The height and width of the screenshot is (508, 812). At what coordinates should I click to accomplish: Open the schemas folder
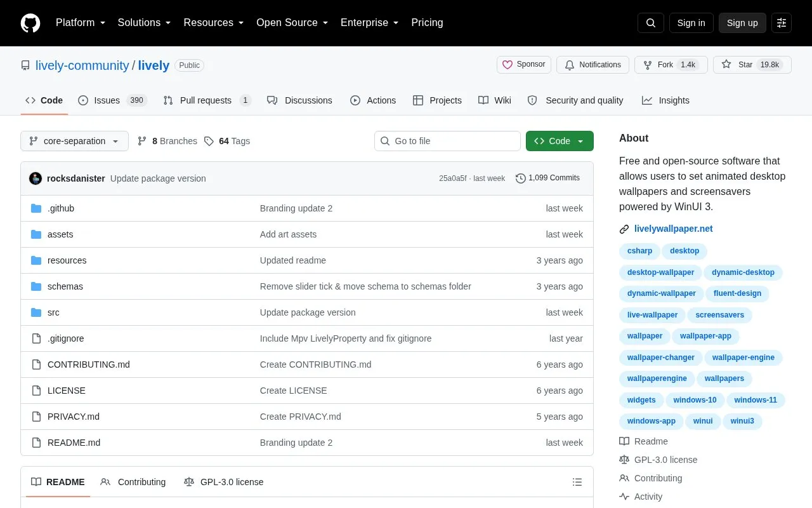(x=65, y=286)
